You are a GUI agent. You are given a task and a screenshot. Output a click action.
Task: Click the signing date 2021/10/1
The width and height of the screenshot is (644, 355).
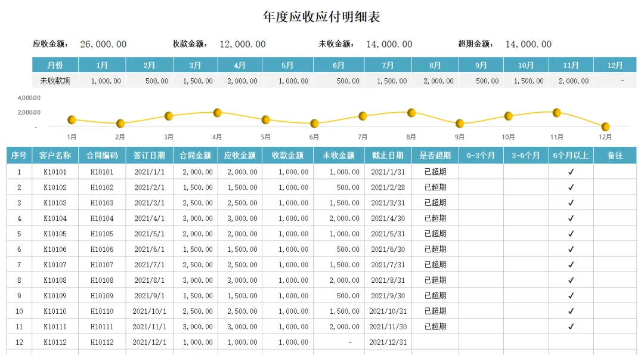click(x=150, y=311)
